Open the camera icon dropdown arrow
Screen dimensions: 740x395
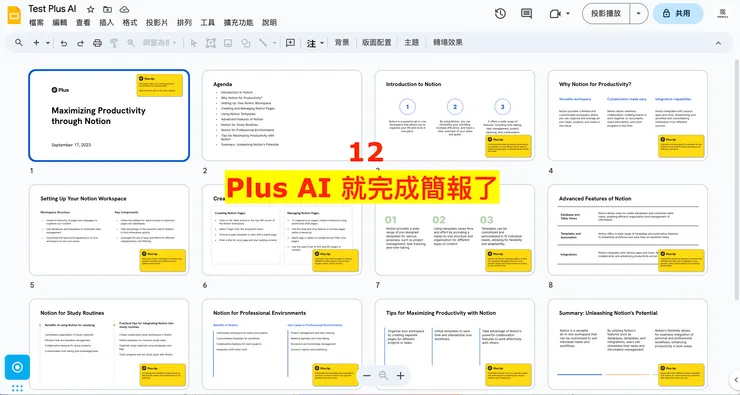(568, 14)
